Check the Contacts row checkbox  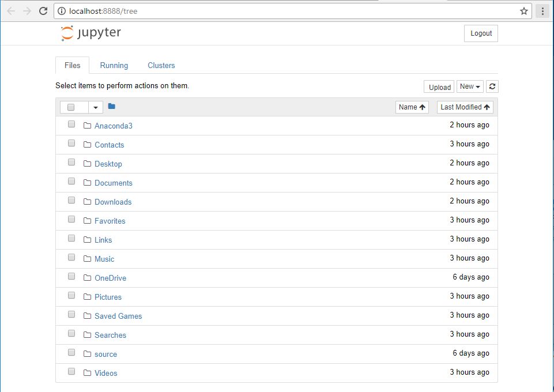(71, 143)
